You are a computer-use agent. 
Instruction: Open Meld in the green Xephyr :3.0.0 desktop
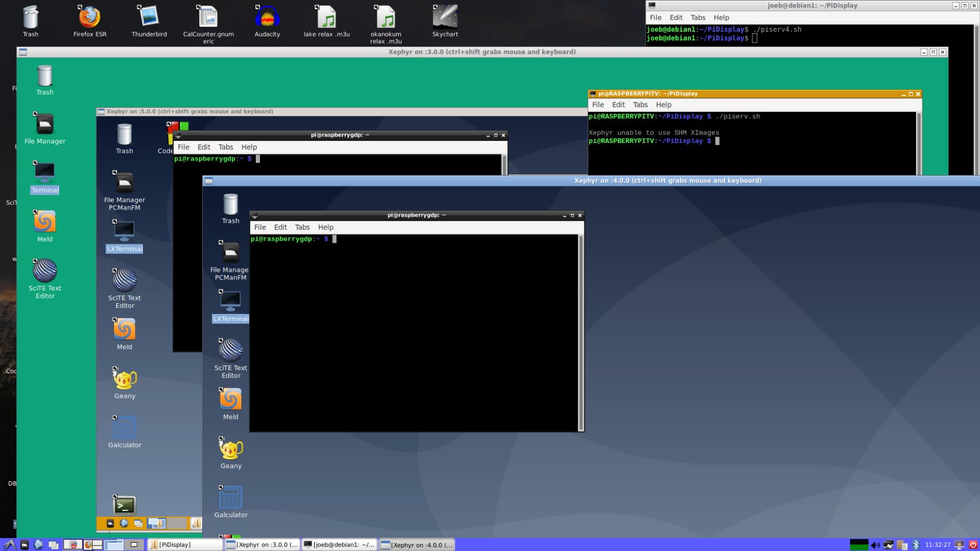(x=45, y=223)
